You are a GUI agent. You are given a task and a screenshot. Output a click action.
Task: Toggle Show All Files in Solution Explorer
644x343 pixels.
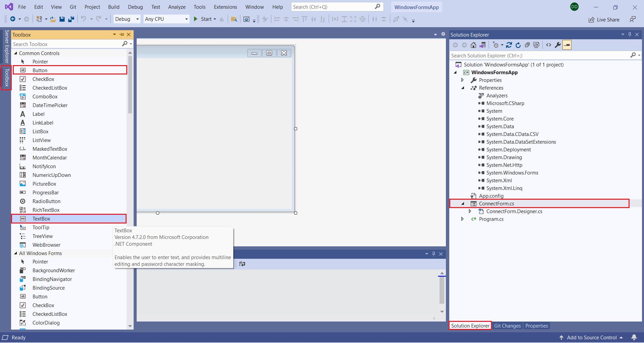(536, 45)
